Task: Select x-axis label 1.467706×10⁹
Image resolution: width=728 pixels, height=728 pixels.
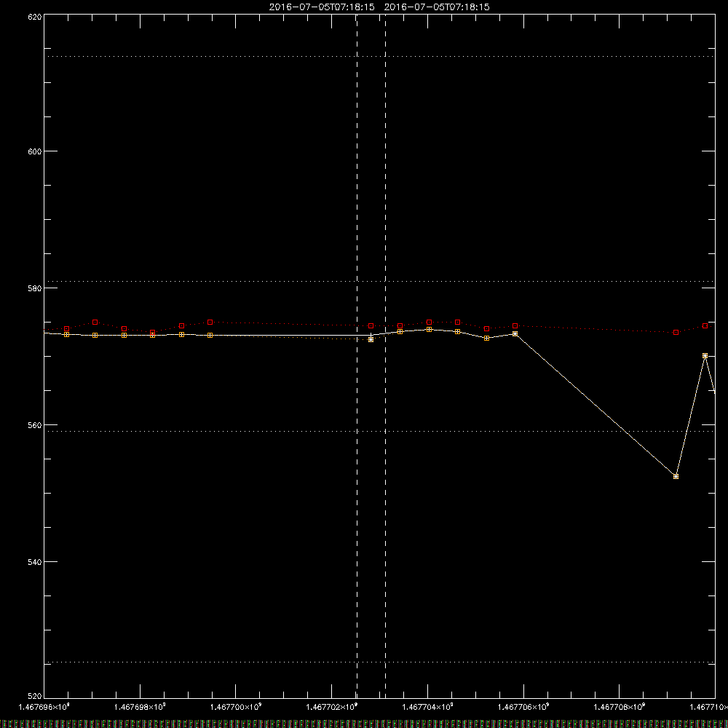Action: click(523, 707)
